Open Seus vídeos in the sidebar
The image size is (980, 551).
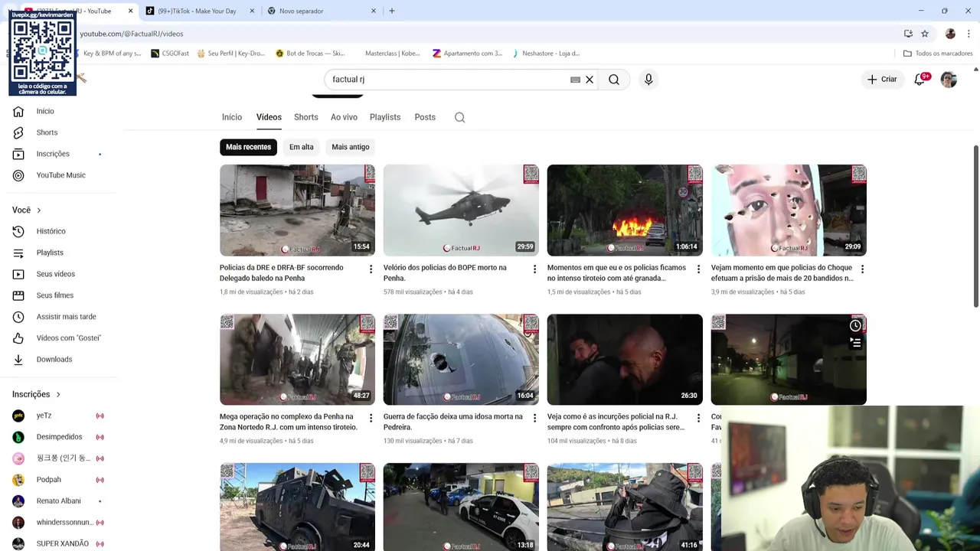pos(55,274)
